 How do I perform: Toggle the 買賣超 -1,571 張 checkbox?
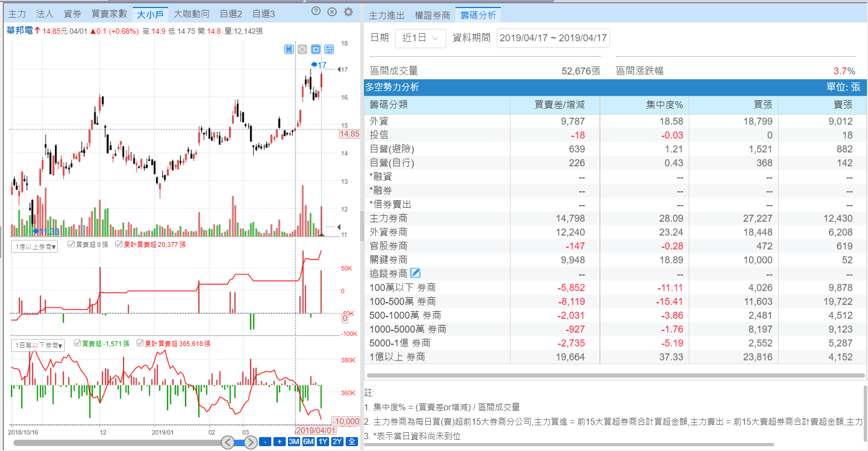pos(77,343)
